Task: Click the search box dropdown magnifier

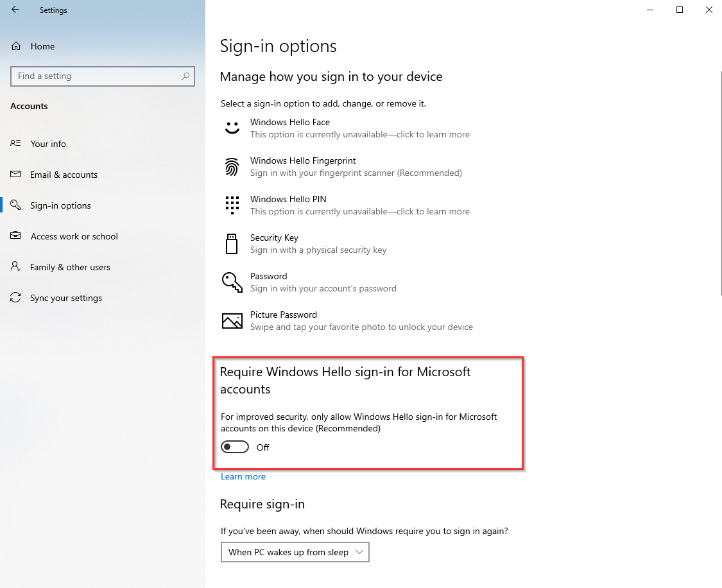Action: pyautogui.click(x=185, y=76)
